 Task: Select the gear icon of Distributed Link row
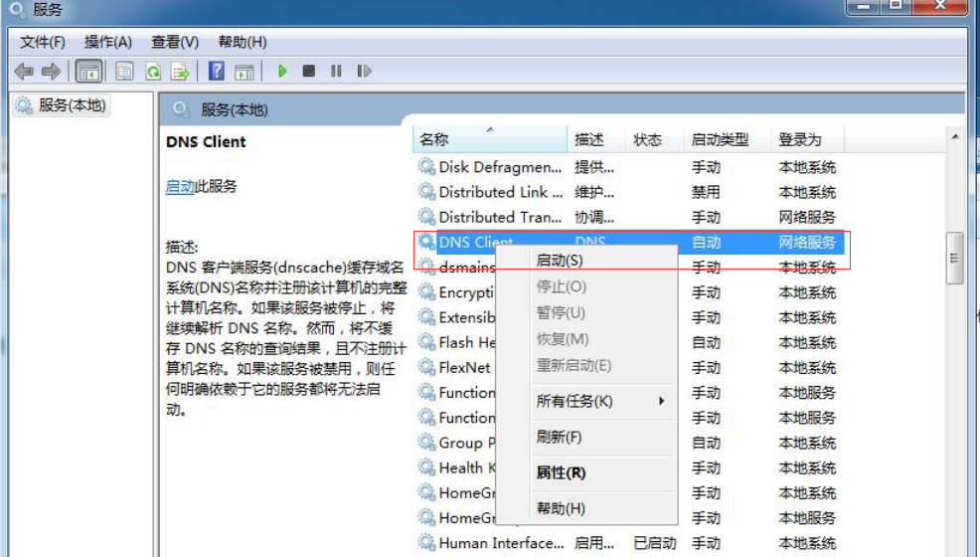coord(426,192)
